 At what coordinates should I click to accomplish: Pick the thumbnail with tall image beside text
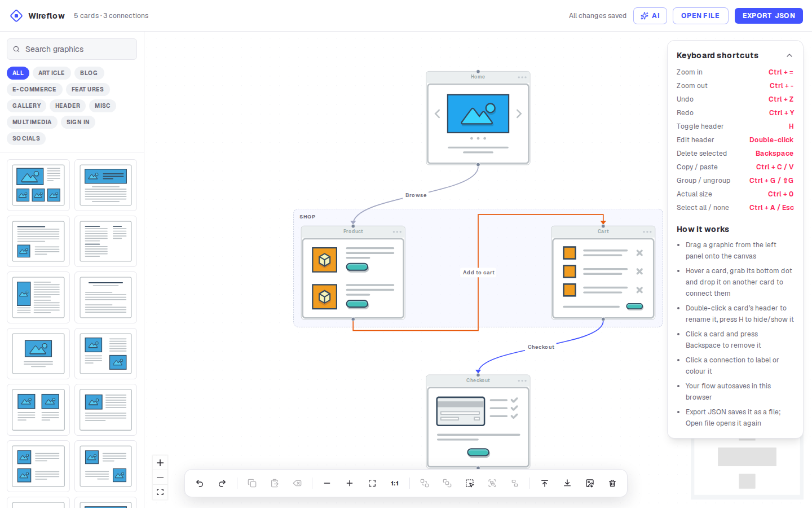(x=38, y=297)
